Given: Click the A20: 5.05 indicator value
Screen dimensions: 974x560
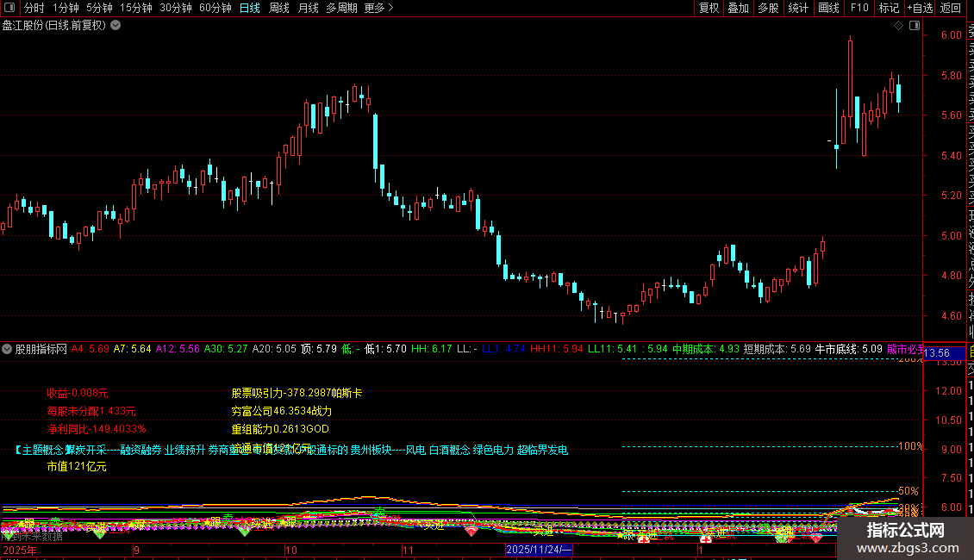Looking at the screenshot, I should pos(274,349).
